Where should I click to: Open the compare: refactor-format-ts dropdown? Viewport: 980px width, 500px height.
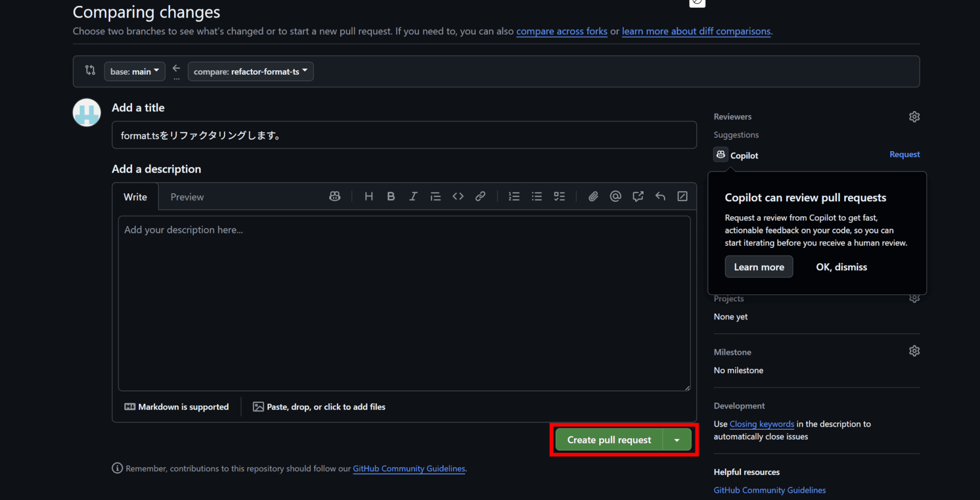click(250, 71)
